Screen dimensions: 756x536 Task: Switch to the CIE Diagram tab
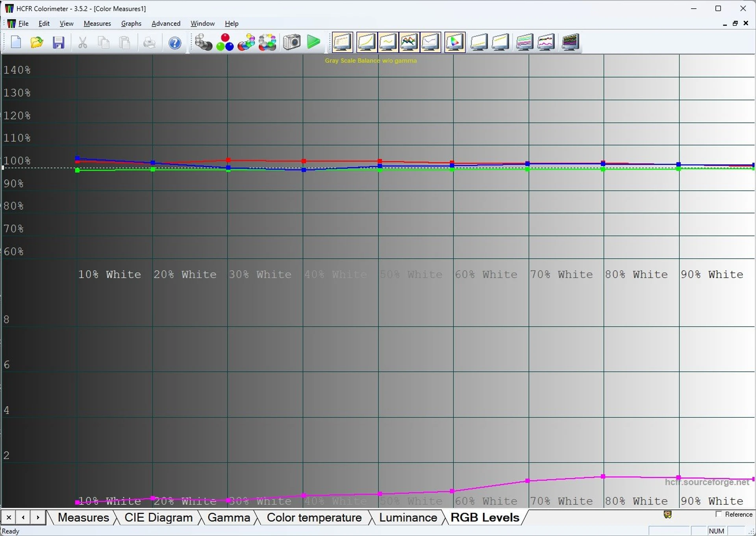[158, 517]
